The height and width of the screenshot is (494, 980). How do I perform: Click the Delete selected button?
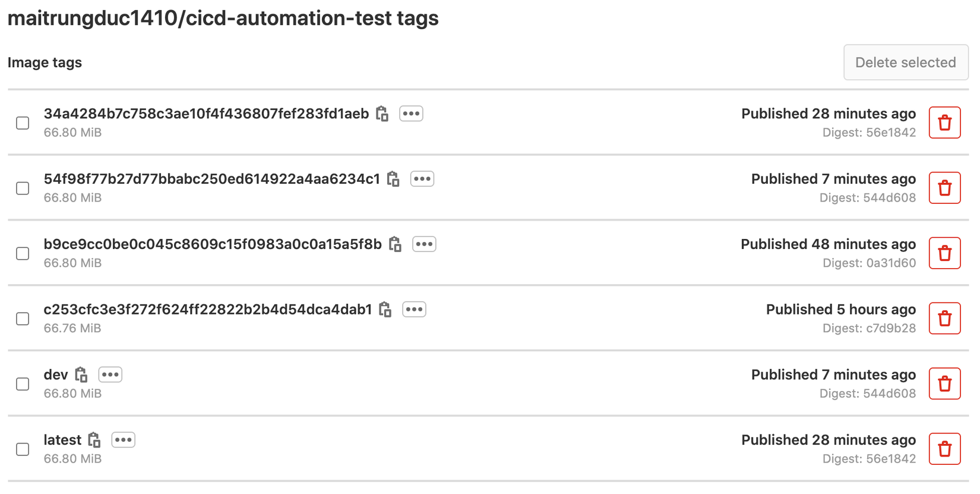(x=905, y=62)
